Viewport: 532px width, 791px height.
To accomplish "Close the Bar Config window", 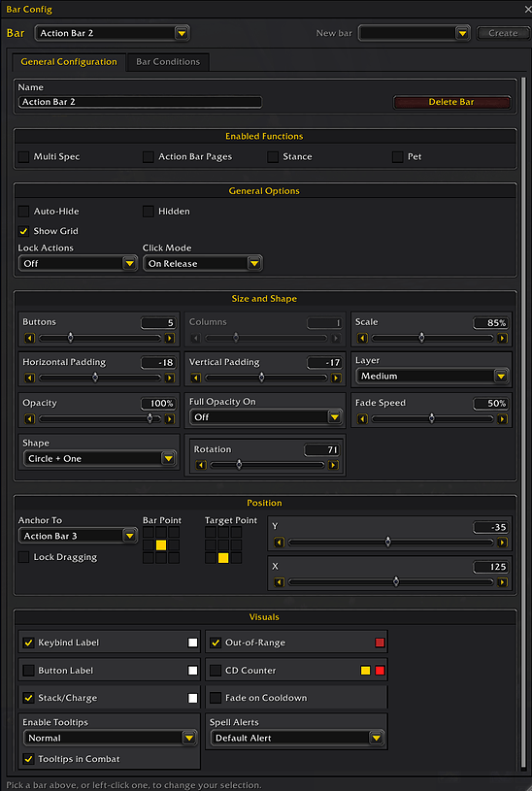I will (527, 9).
